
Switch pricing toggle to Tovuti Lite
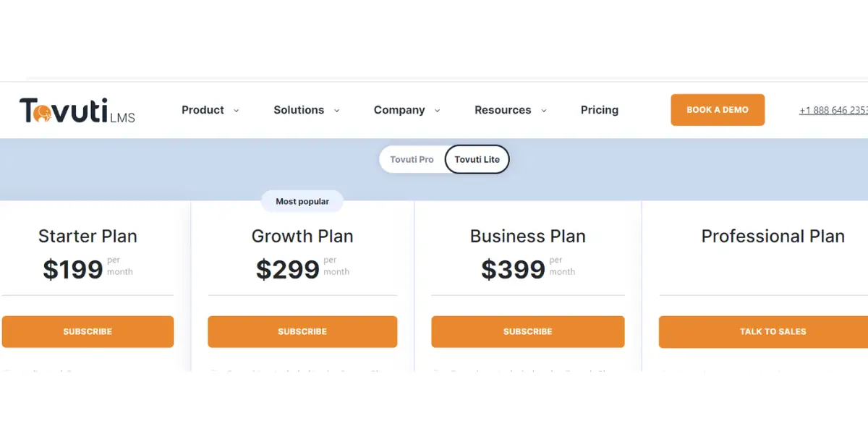point(477,159)
